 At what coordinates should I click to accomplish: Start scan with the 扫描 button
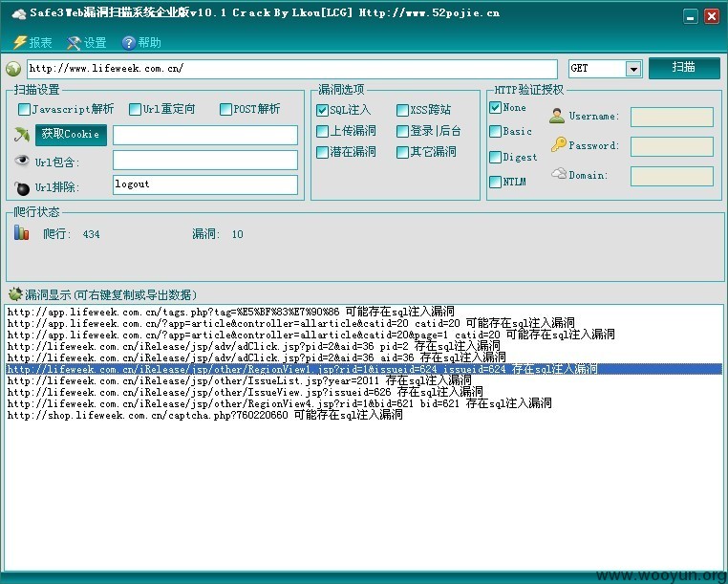(x=684, y=68)
